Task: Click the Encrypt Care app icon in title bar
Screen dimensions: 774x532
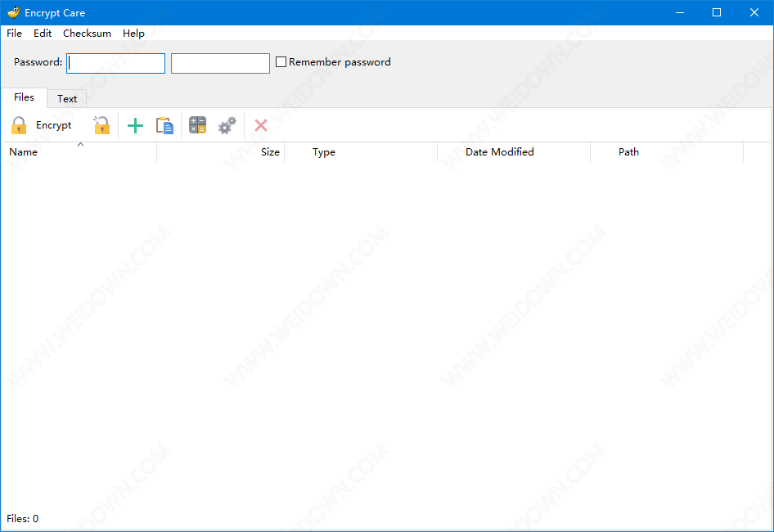Action: (13, 12)
